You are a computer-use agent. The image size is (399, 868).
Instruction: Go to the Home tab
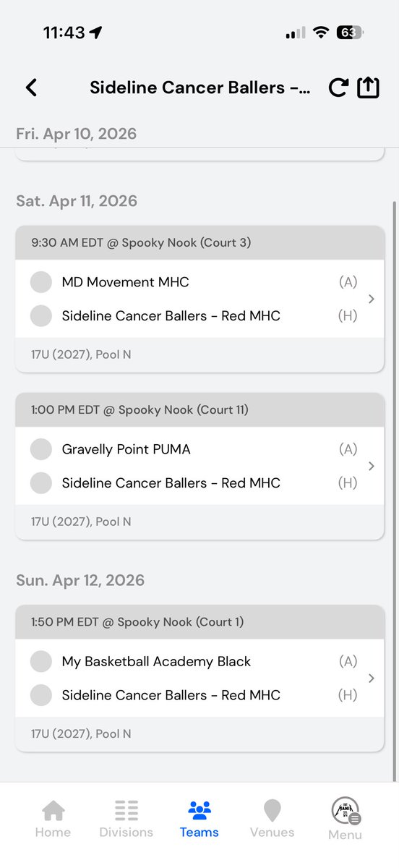tap(53, 820)
